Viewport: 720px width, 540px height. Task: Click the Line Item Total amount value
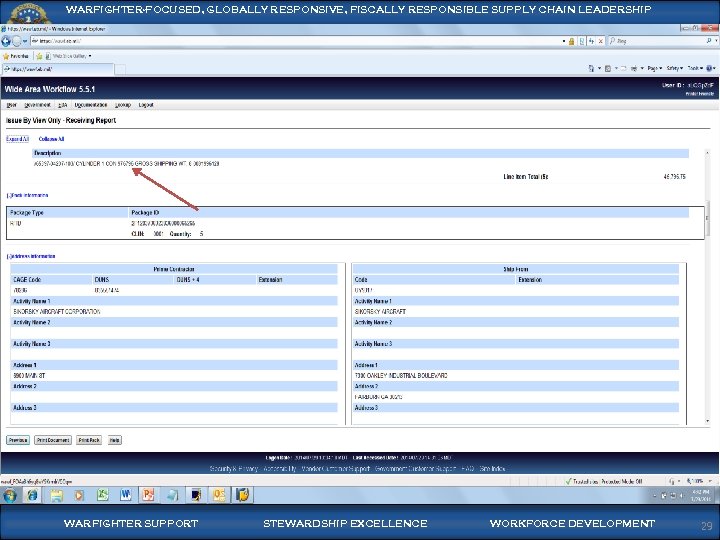(675, 177)
